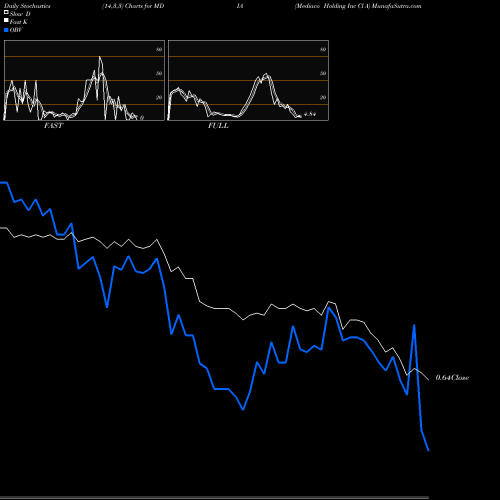Viewport: 500px width, 500px height.
Task: Click the 50 level label in FULL chart
Action: click(323, 73)
